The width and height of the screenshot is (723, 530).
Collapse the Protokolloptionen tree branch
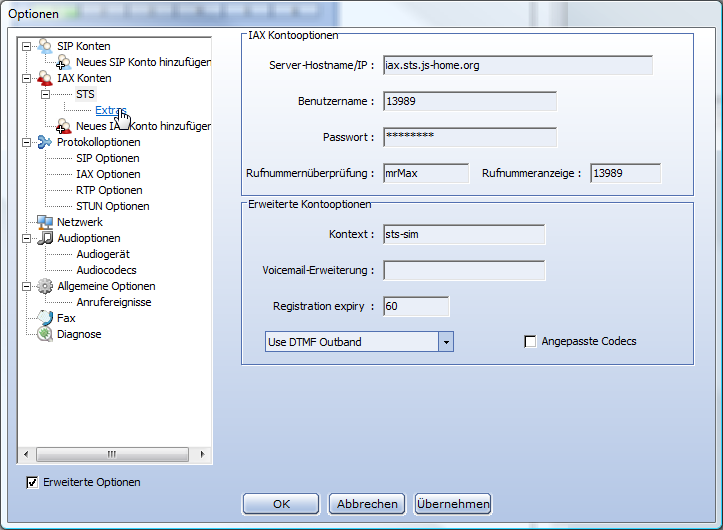coord(25,142)
